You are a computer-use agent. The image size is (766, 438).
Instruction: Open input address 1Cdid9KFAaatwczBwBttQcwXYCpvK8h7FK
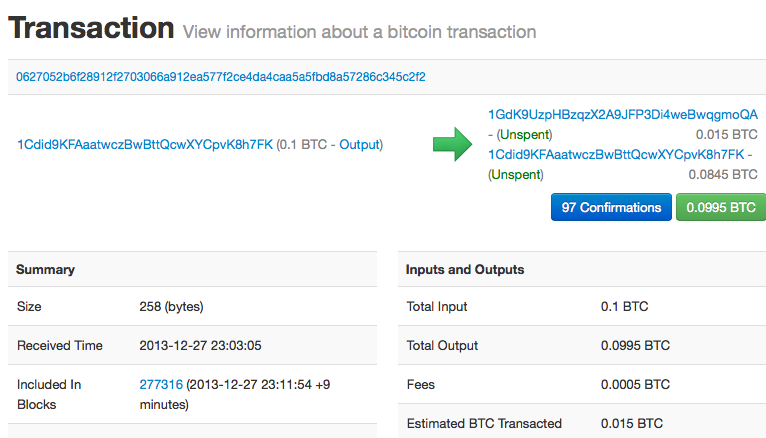coord(145,145)
